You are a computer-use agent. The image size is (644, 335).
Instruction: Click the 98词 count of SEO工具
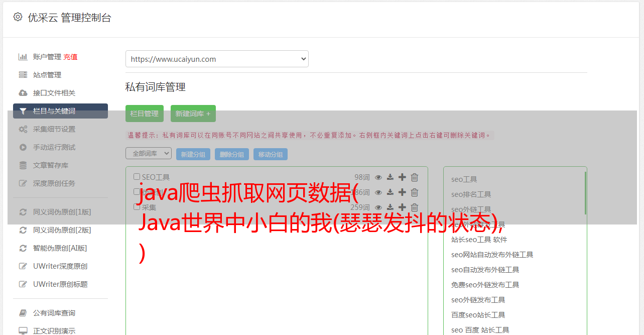362,177
